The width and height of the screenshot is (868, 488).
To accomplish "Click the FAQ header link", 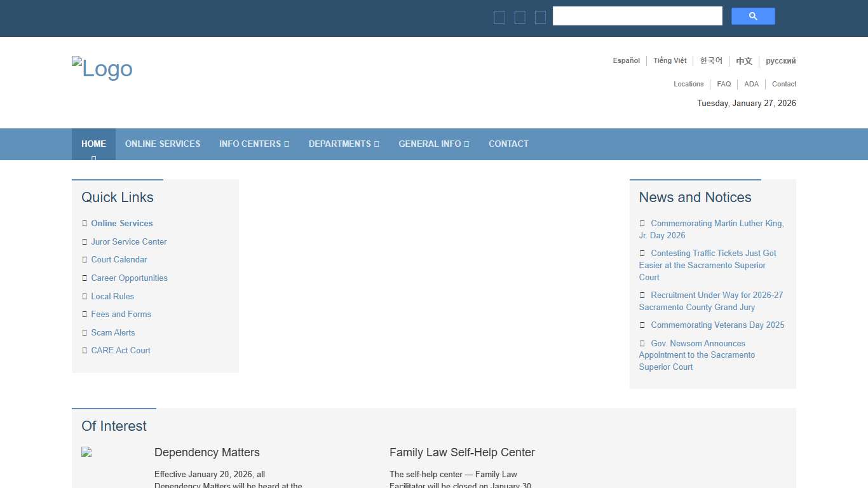I will pyautogui.click(x=724, y=84).
